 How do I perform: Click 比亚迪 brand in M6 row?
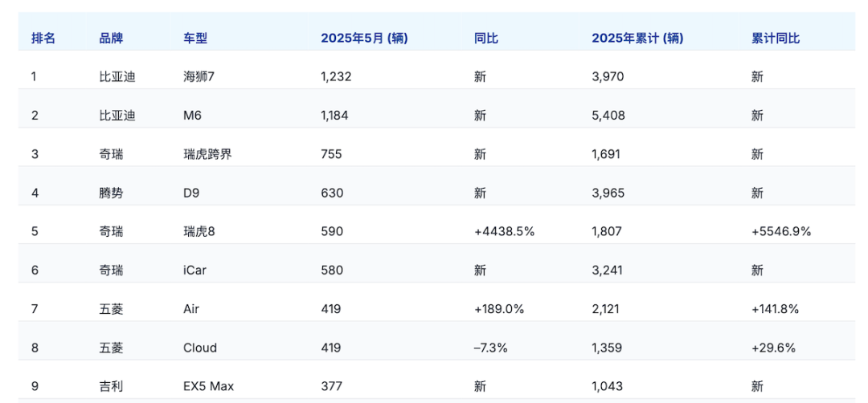117,116
